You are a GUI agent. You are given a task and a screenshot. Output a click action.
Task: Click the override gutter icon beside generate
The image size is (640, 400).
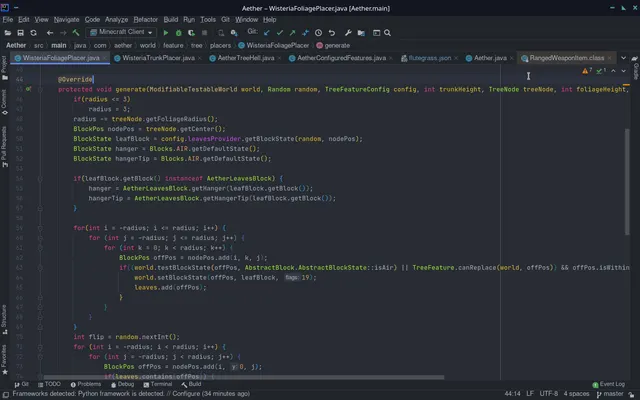pyautogui.click(x=29, y=89)
